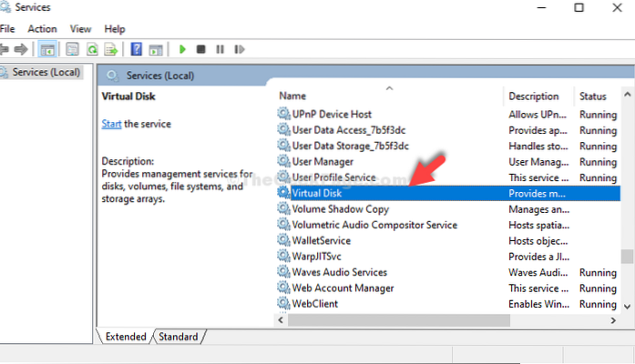
Task: Click the Start the service link
Action: 110,124
